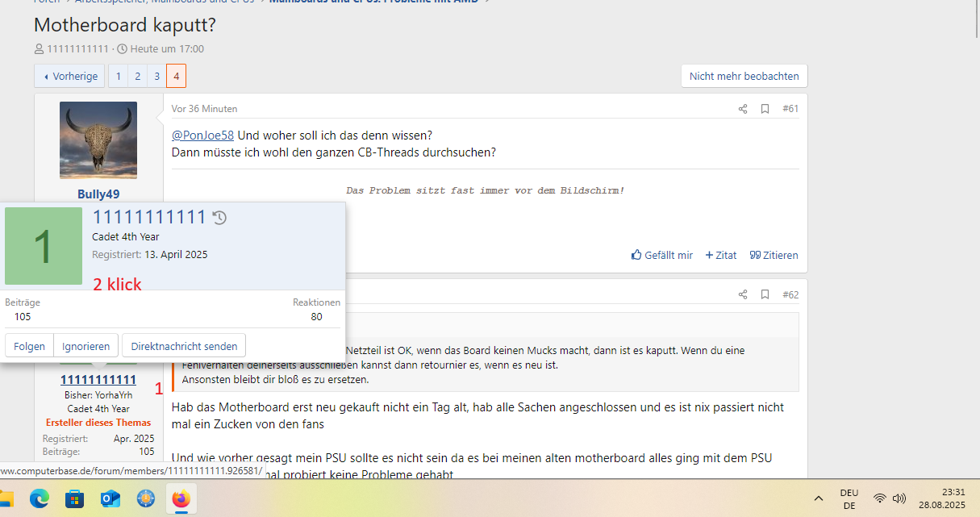Click 'Cadet 4th Year' rank in popup

point(125,237)
